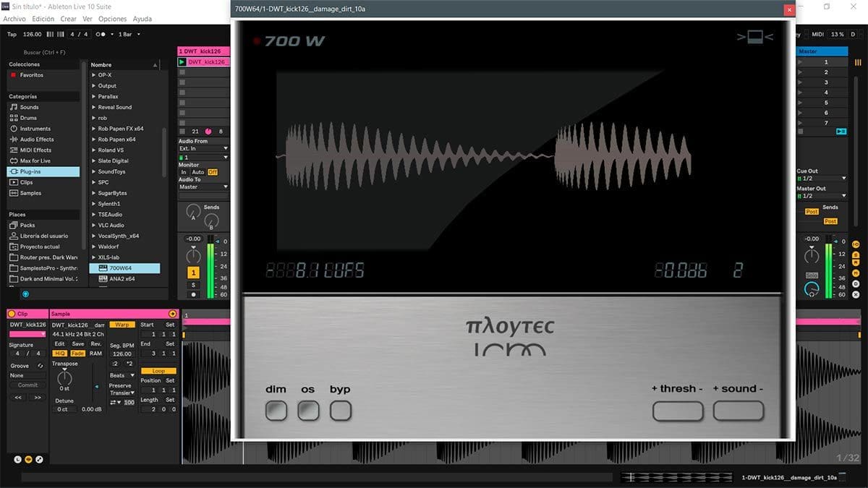Viewport: 868px width, 488px height.
Task: Show the clip Launch box round icon
Action: tap(18, 459)
